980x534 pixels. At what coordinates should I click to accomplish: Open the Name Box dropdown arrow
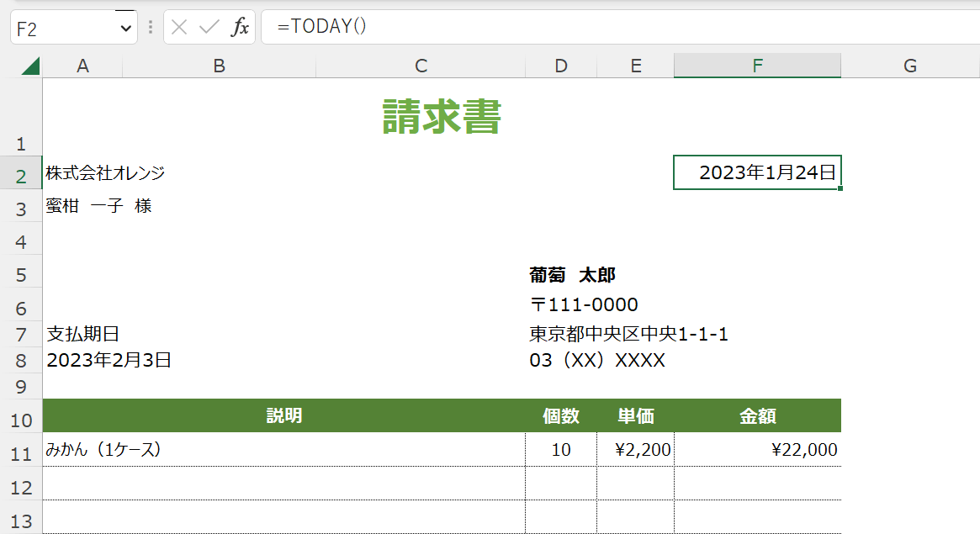click(x=126, y=29)
